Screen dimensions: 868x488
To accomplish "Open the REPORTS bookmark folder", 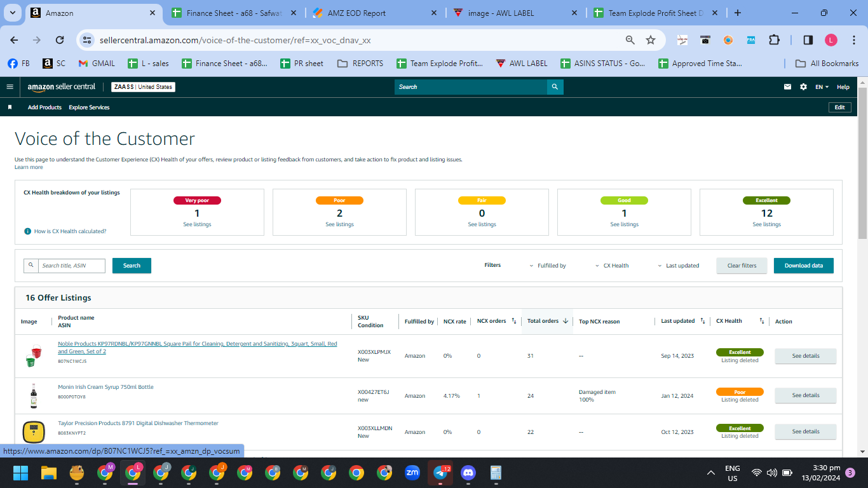I will pyautogui.click(x=360, y=64).
